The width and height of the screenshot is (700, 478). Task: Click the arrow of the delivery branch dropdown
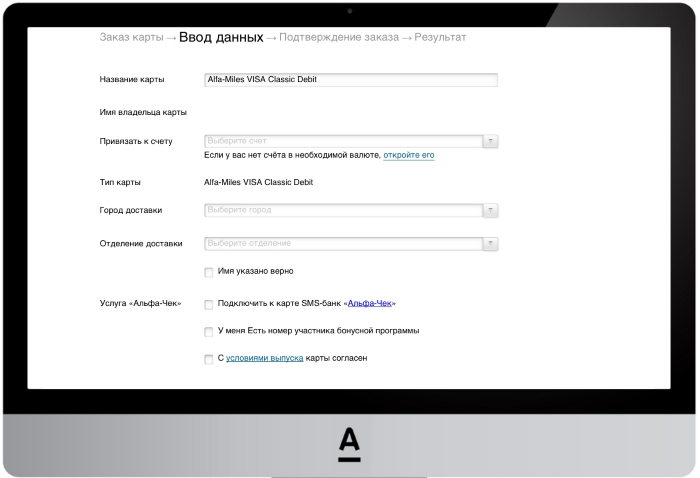(490, 244)
